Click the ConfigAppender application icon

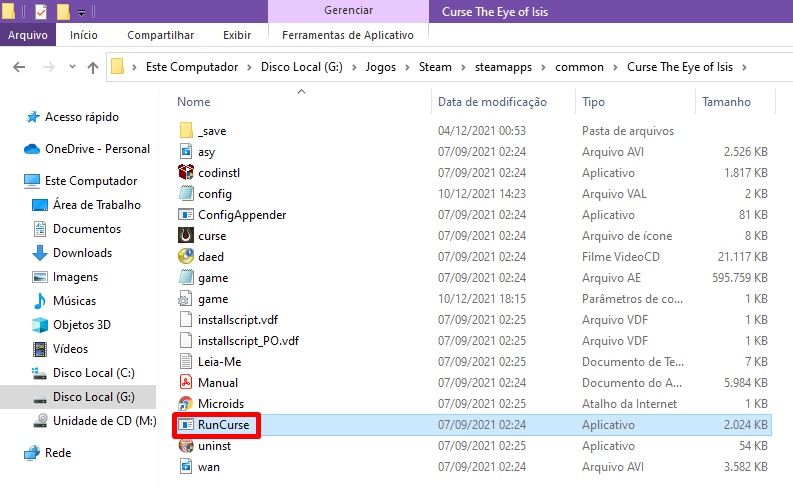[186, 214]
